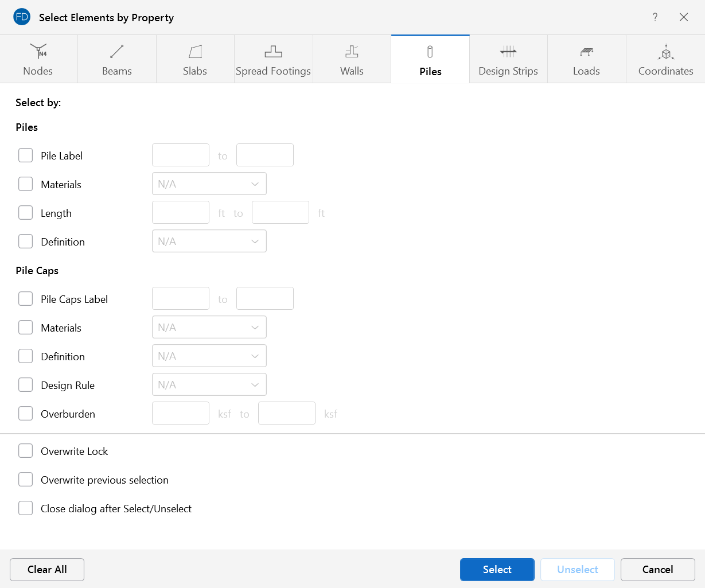This screenshot has height=588, width=705.
Task: Select the Design Strips icon tab
Action: tap(508, 52)
